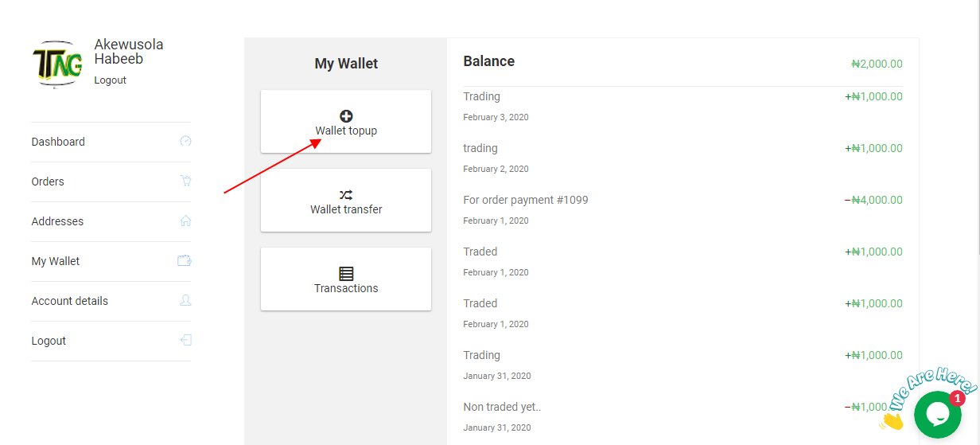Click the Account details person icon
The image size is (980, 445).
[x=185, y=301]
